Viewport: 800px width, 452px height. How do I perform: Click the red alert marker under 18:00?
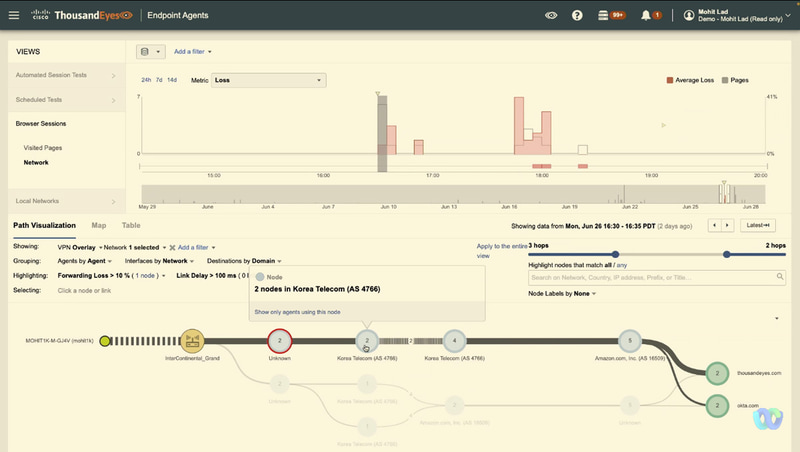click(x=541, y=166)
